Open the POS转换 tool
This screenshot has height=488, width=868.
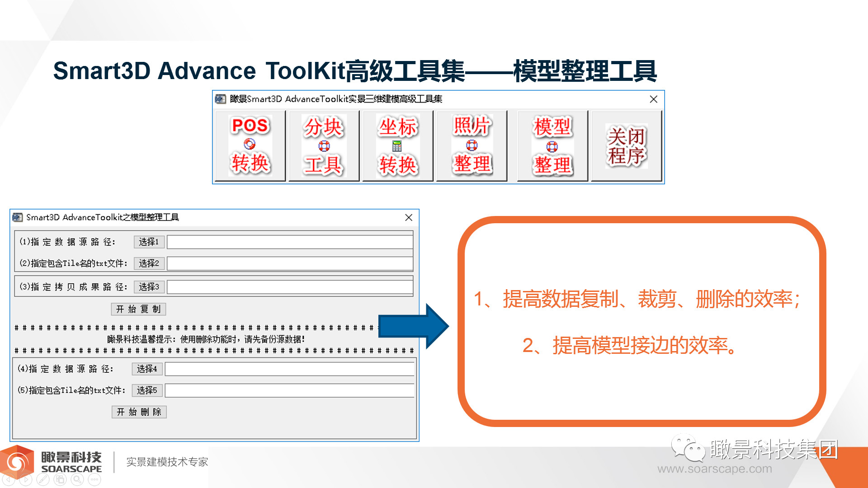[x=250, y=145]
